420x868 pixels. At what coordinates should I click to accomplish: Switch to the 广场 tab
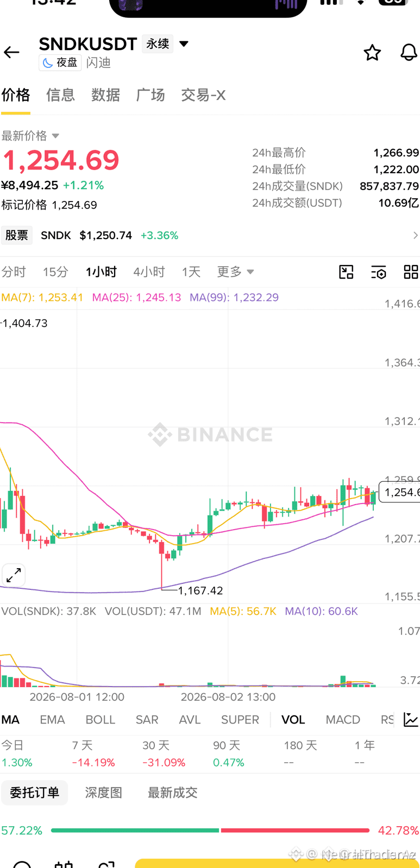(x=151, y=95)
